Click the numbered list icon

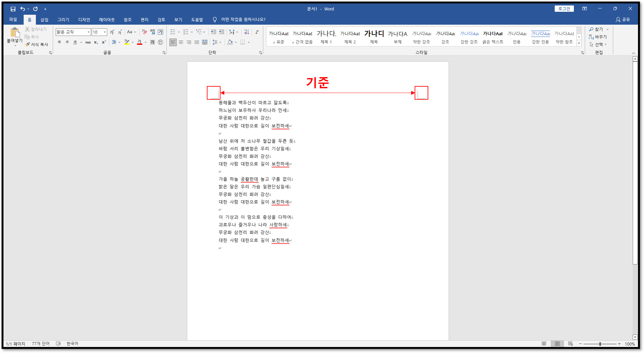coord(186,32)
